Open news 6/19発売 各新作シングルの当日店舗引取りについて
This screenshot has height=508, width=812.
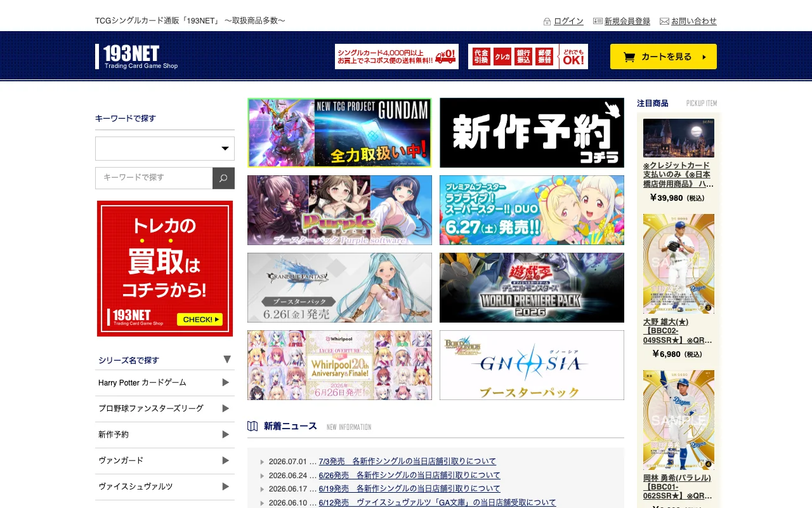[x=409, y=489]
